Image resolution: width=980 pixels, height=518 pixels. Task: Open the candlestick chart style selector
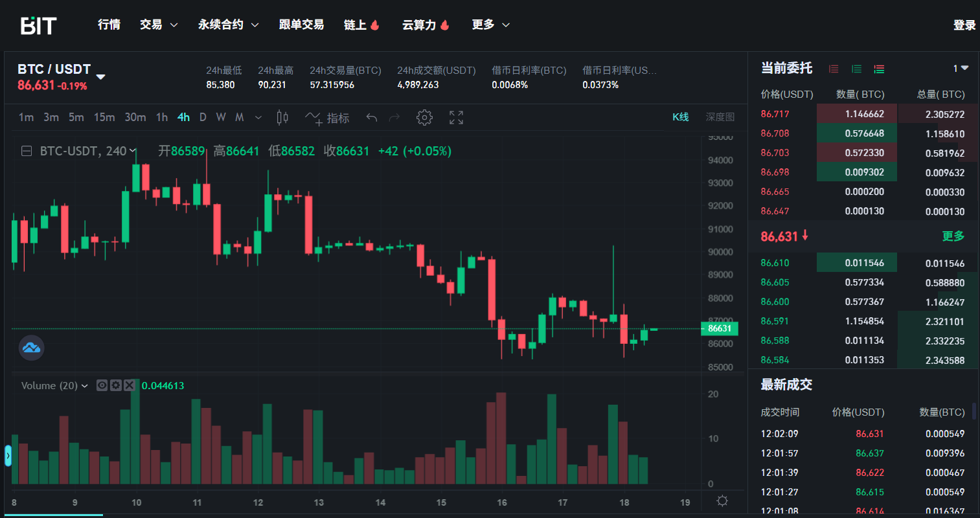[282, 118]
